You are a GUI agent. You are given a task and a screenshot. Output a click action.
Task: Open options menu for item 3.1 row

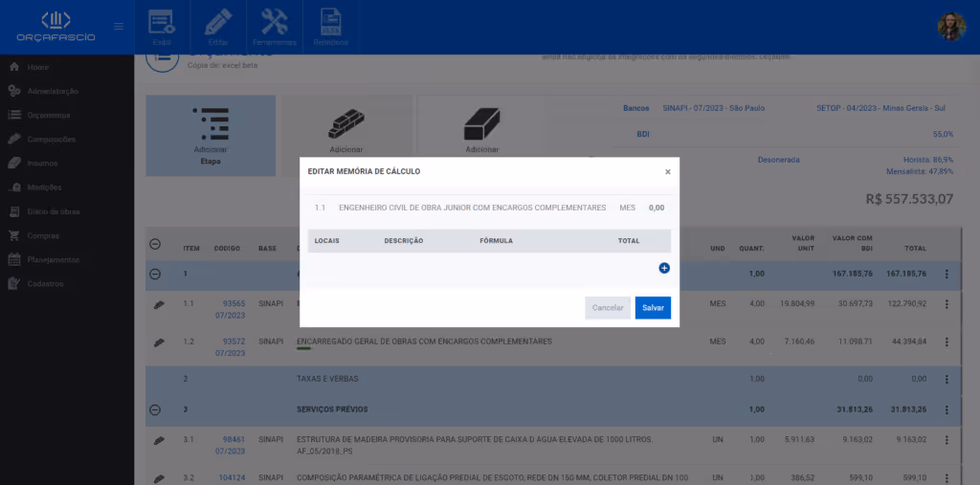click(x=947, y=441)
